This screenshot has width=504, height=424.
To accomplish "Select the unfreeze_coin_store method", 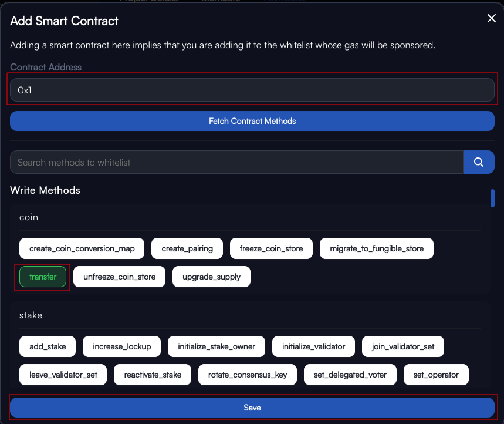I will (x=119, y=277).
